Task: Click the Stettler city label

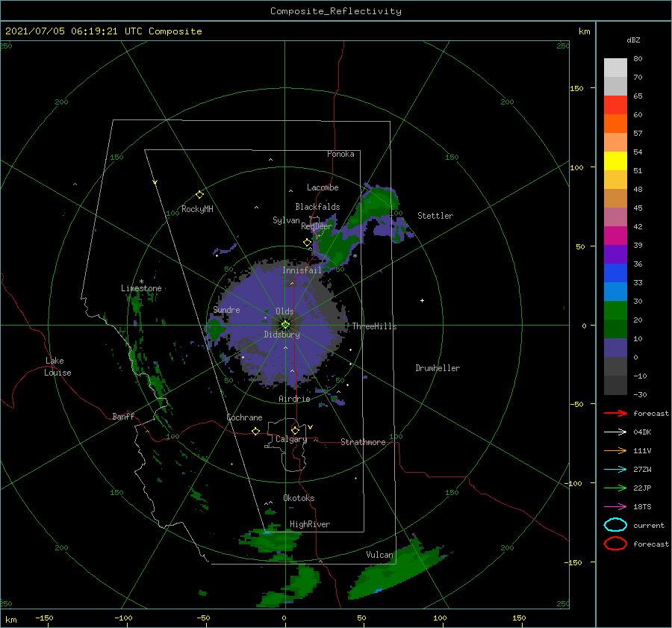Action: (x=435, y=216)
